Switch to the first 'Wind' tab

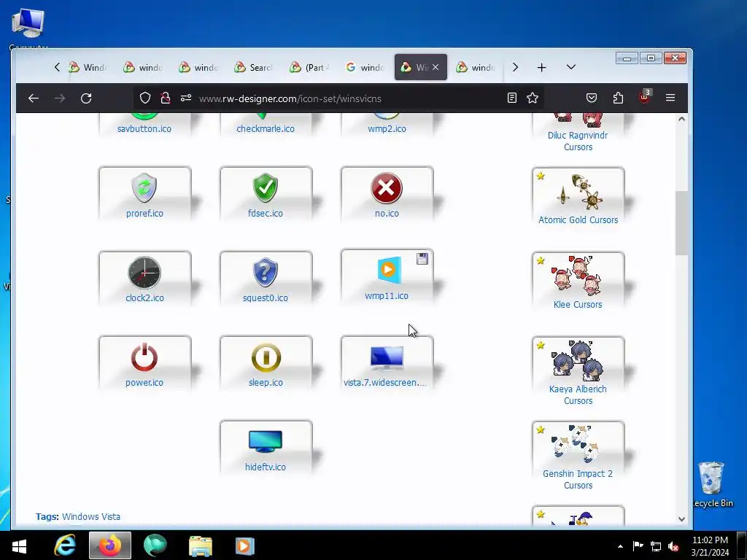[x=88, y=68]
